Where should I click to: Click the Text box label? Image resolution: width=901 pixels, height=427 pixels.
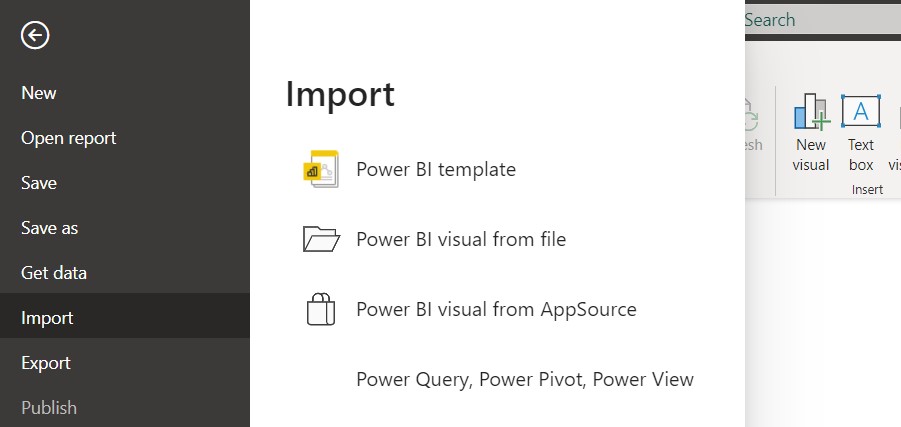tap(861, 155)
